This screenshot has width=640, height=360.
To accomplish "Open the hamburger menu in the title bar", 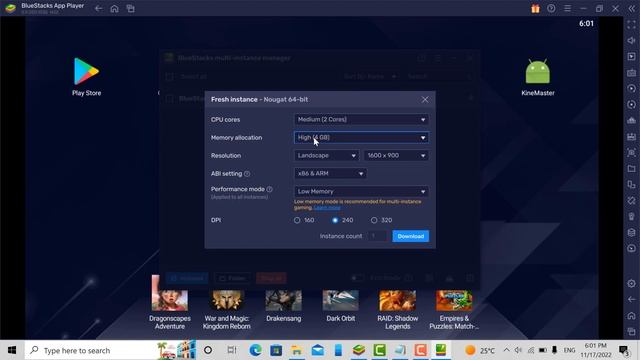I will pos(567,9).
